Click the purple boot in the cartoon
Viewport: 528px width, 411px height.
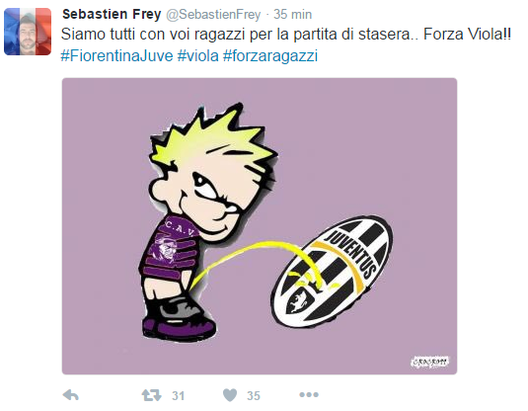coord(178,324)
